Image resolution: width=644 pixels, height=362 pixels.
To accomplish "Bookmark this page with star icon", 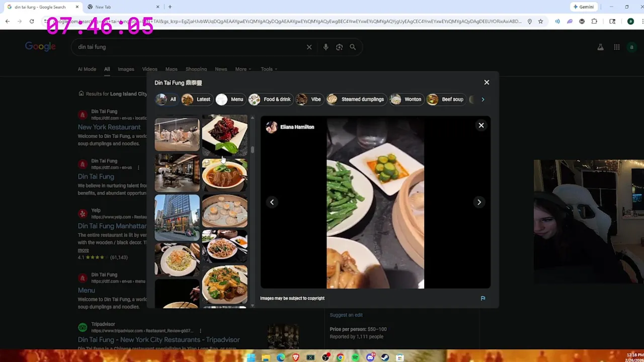I will click(x=540, y=21).
